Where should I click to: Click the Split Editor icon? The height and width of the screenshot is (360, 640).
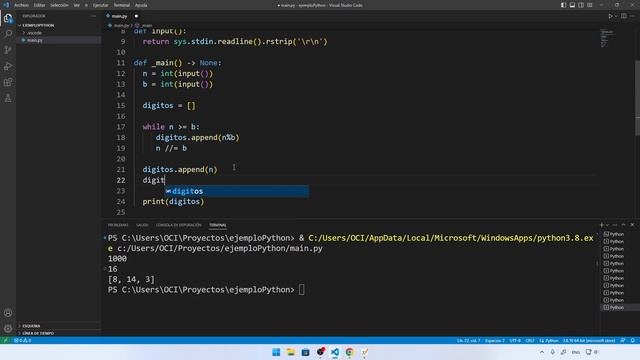(x=624, y=16)
